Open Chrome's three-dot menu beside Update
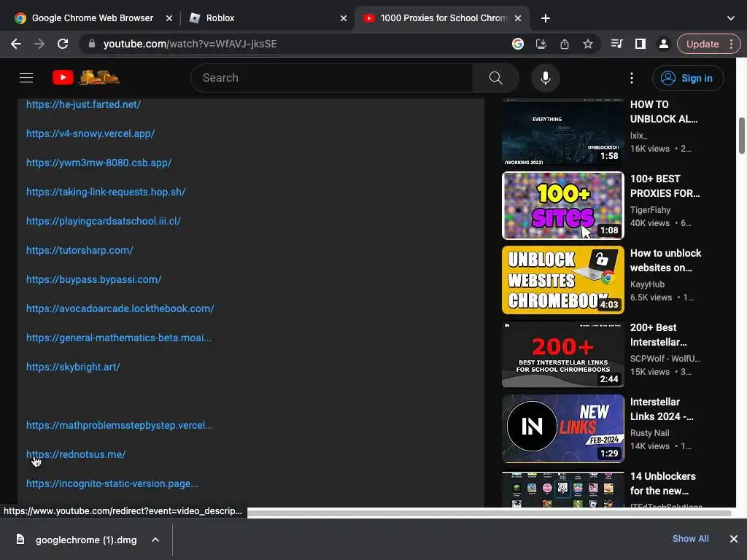The width and height of the screenshot is (747, 560). point(731,44)
